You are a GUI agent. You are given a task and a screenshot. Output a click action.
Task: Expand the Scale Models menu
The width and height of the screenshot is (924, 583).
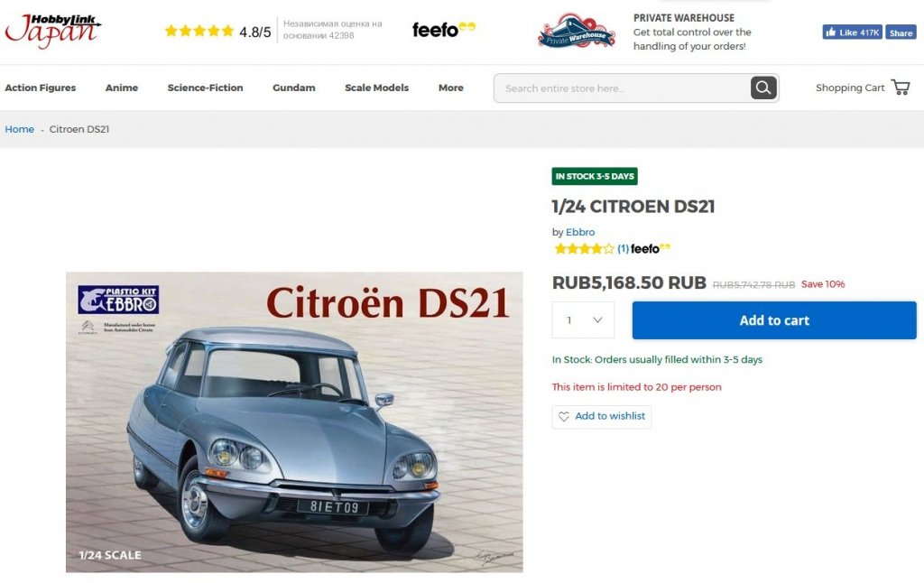point(376,88)
